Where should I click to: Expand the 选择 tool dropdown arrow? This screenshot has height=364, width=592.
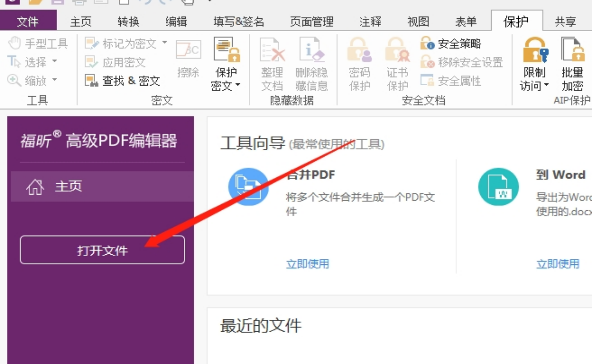55,61
